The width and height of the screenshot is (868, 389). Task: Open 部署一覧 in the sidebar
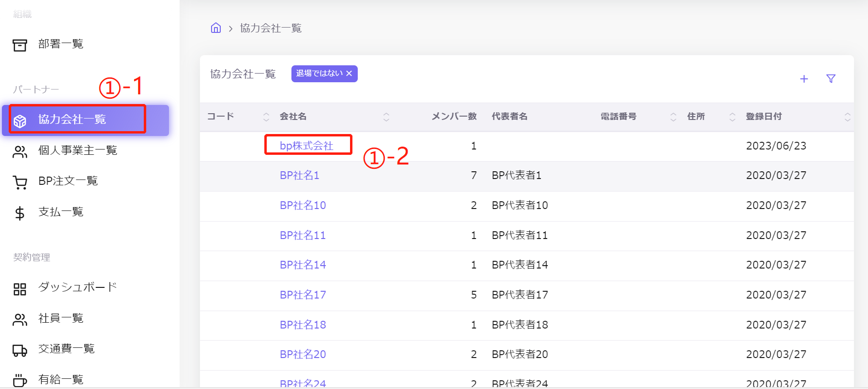(x=61, y=44)
